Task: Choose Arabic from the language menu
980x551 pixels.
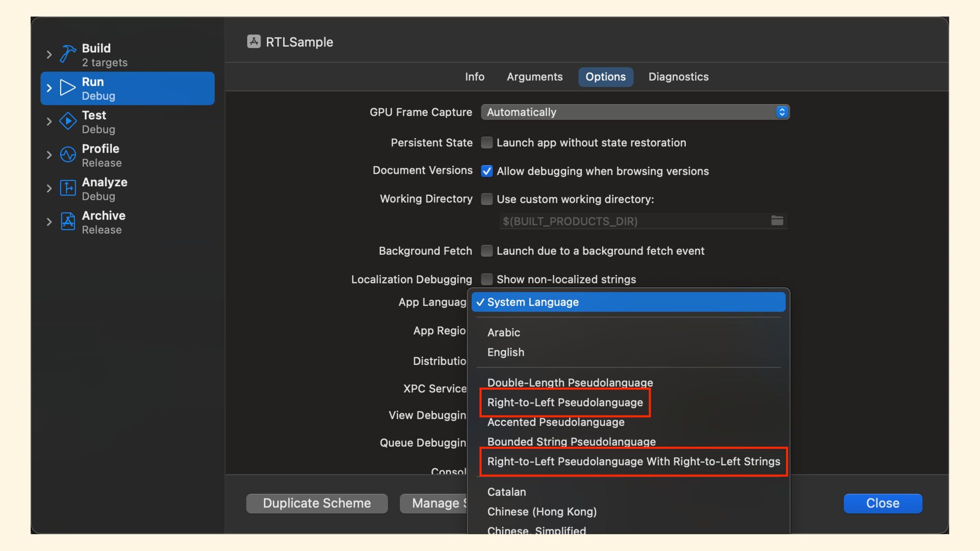Action: pos(628,333)
